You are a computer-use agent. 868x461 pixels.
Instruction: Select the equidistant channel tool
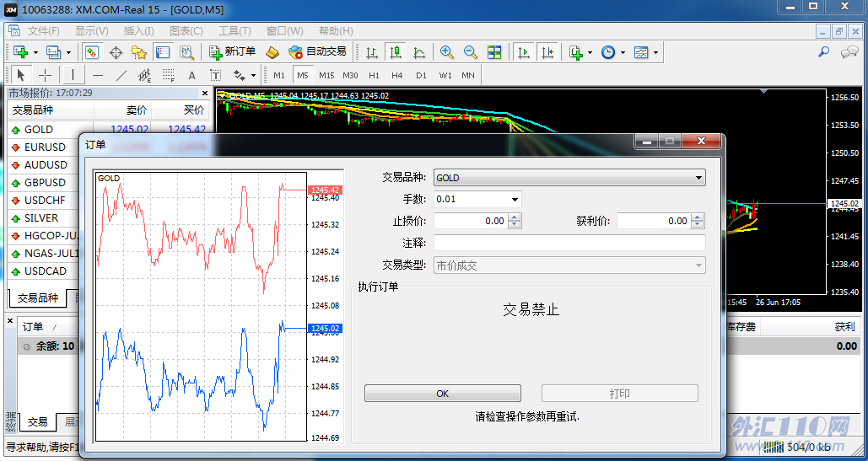pos(145,75)
